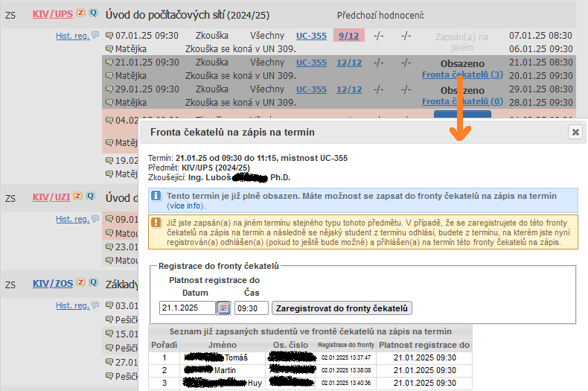588x391 pixels.
Task: Click the comment bubble before 04.02 term
Action: point(109,121)
